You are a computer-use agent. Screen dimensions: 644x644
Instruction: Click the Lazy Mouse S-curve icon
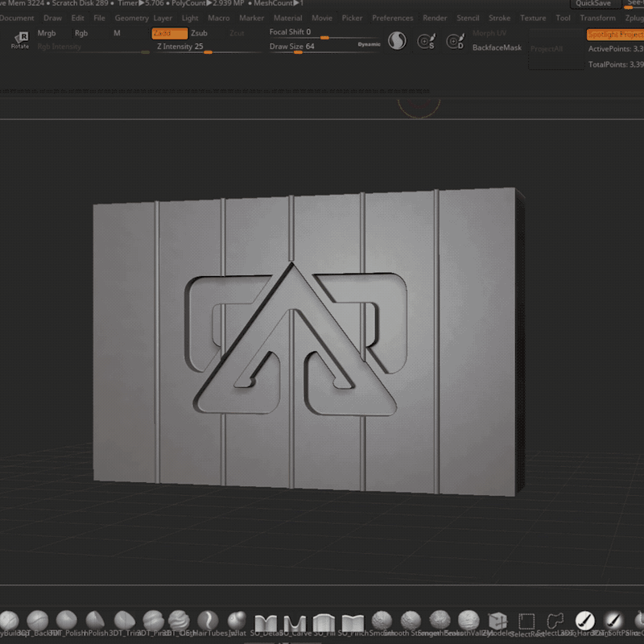point(397,40)
